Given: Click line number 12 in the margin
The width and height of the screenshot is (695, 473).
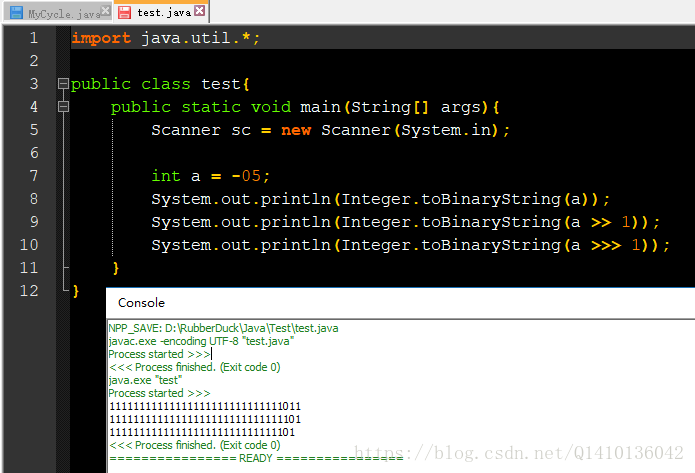Looking at the screenshot, I should click(29, 291).
